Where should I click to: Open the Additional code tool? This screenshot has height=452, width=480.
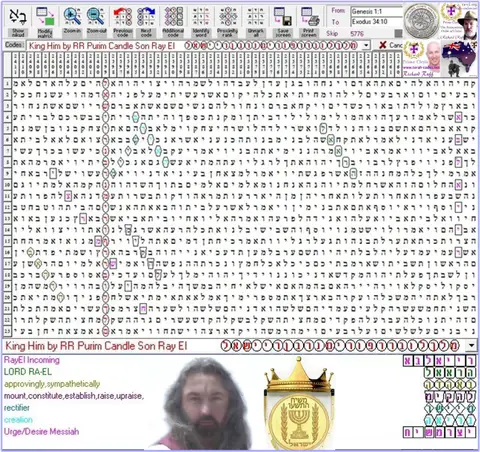tap(173, 22)
